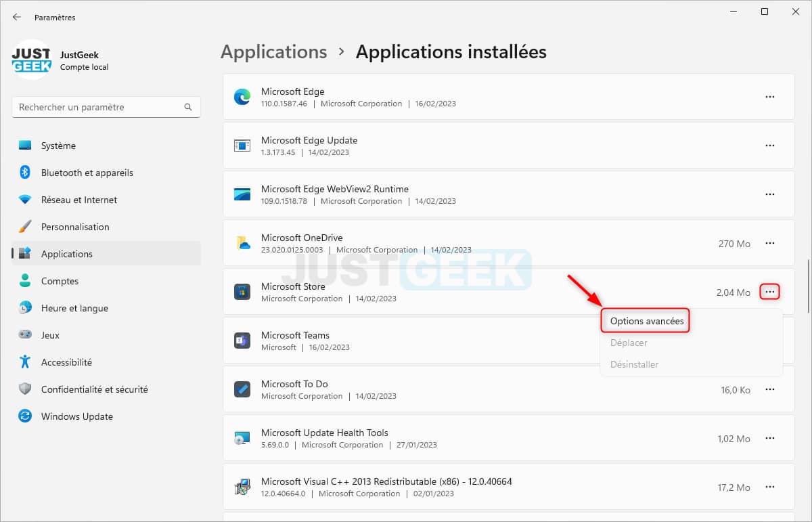Click the Microsoft Edge Update name
This screenshot has width=812, height=522.
click(x=309, y=140)
